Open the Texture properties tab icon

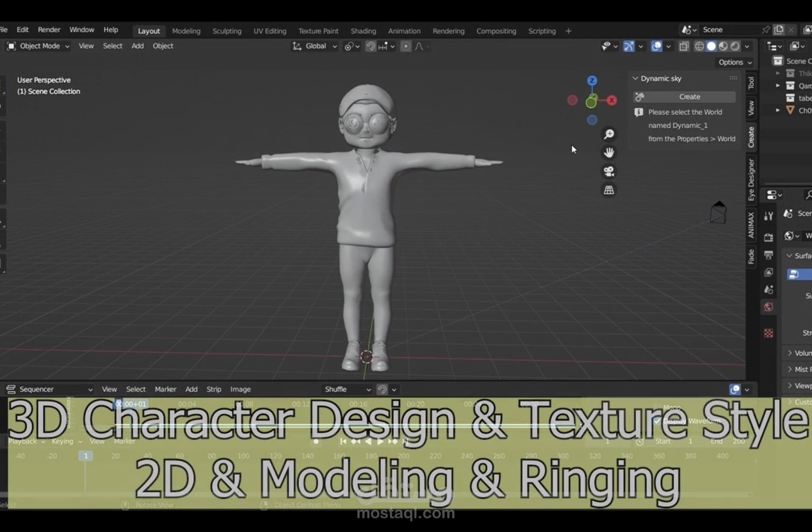768,333
